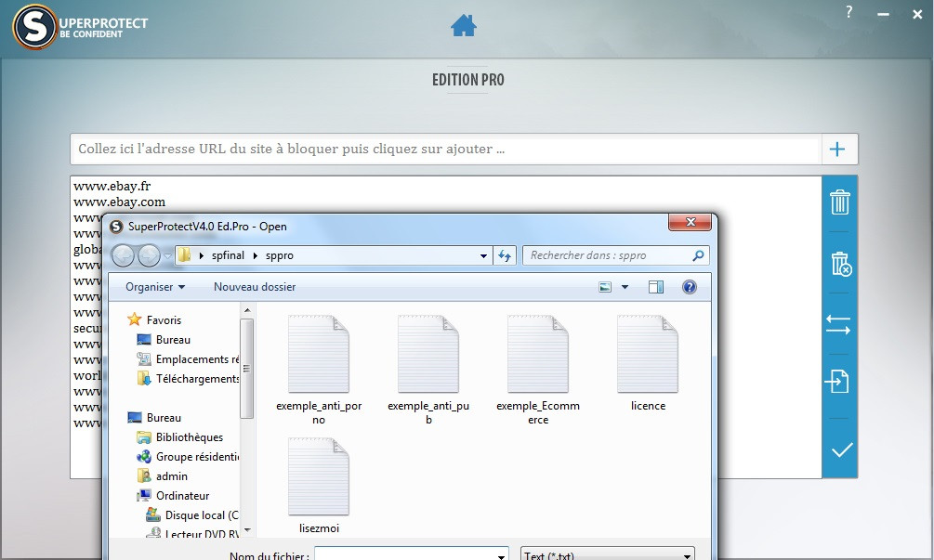Select the top-level Bureau tree node
Viewport: 934px width, 560px height.
click(x=154, y=418)
